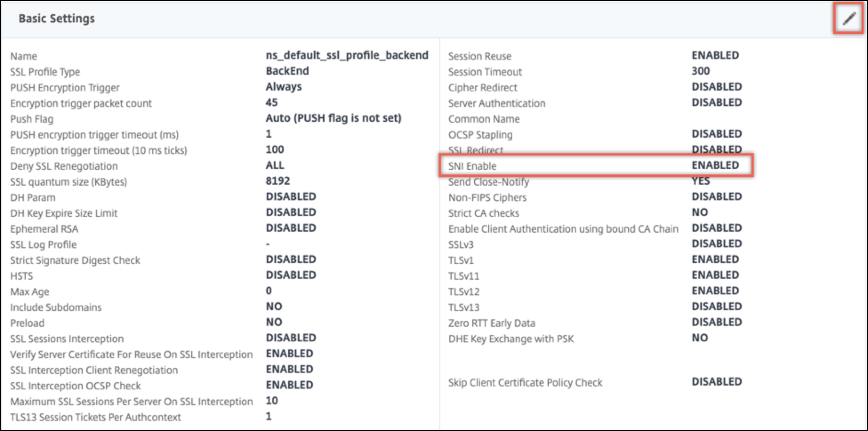Click the TLSv13 DISABLED status
Screen dimensions: 868x431
716,307
